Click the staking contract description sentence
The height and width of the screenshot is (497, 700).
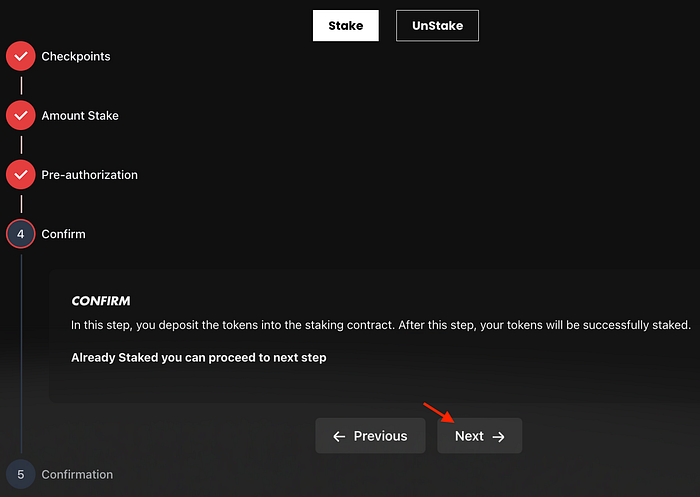coord(381,325)
